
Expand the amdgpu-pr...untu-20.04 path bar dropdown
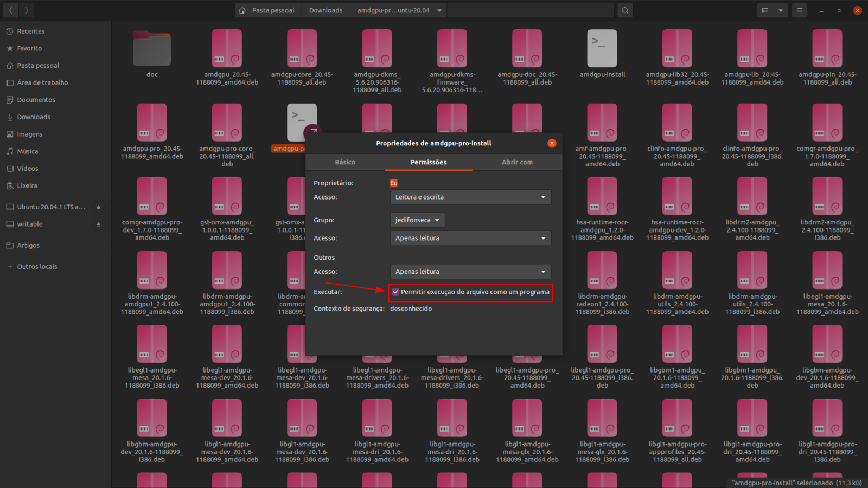tap(438, 10)
